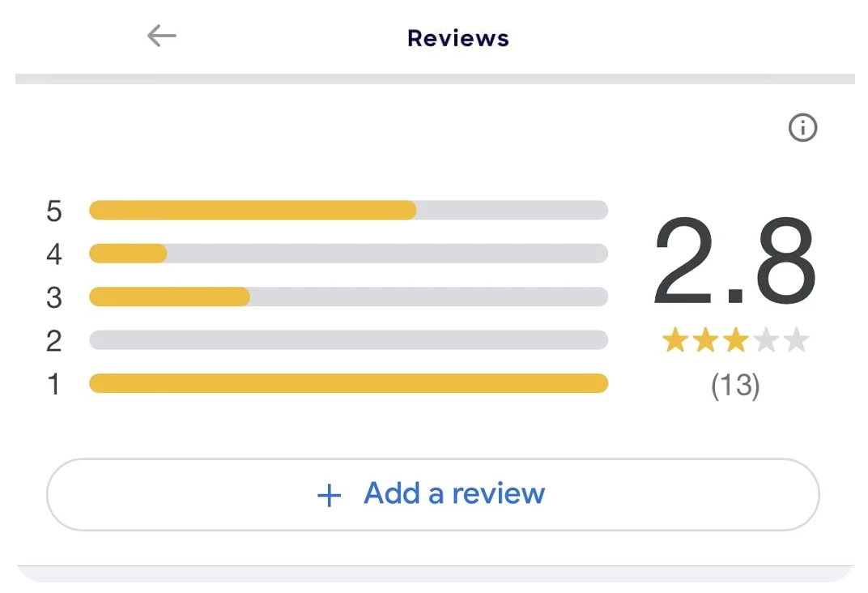Select the full 1-star rating bar
This screenshot has height=593, width=868.
[x=348, y=383]
